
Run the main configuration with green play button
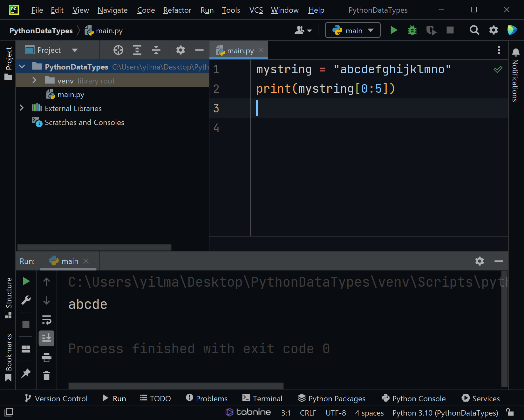(394, 30)
